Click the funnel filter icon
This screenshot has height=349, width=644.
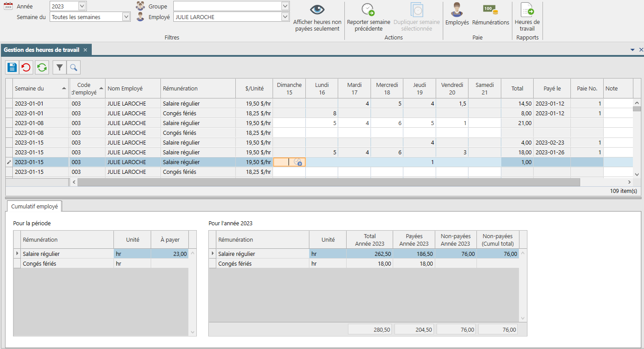point(59,67)
